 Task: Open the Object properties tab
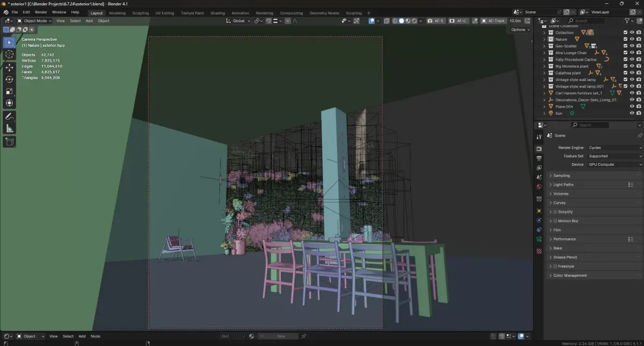[539, 211]
